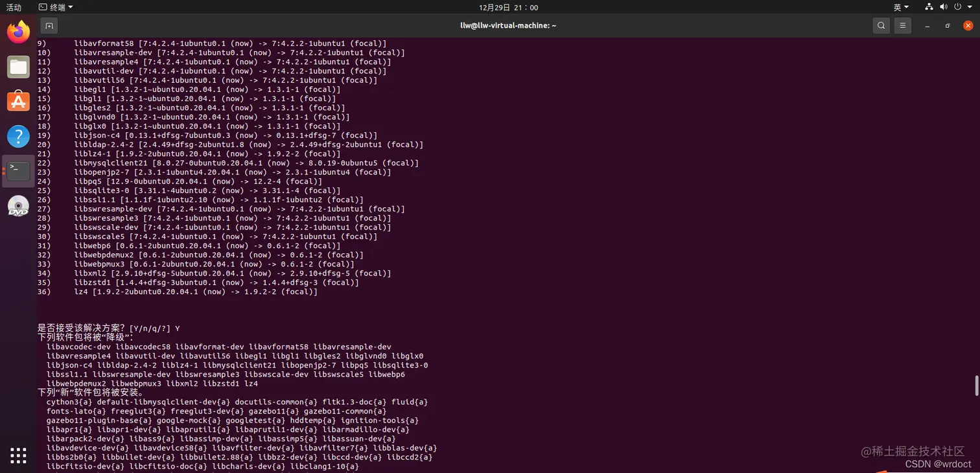
Task: Click the 活动 Activities button
Action: tap(14, 7)
